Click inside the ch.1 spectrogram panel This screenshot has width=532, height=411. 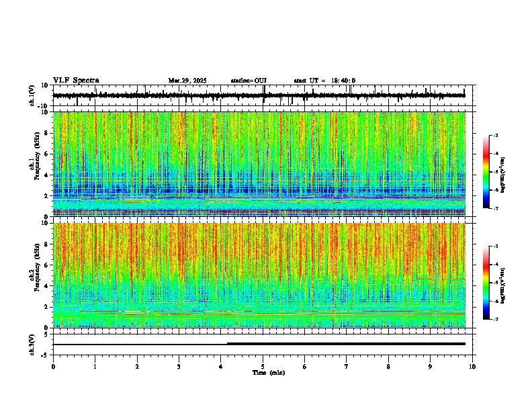[259, 164]
